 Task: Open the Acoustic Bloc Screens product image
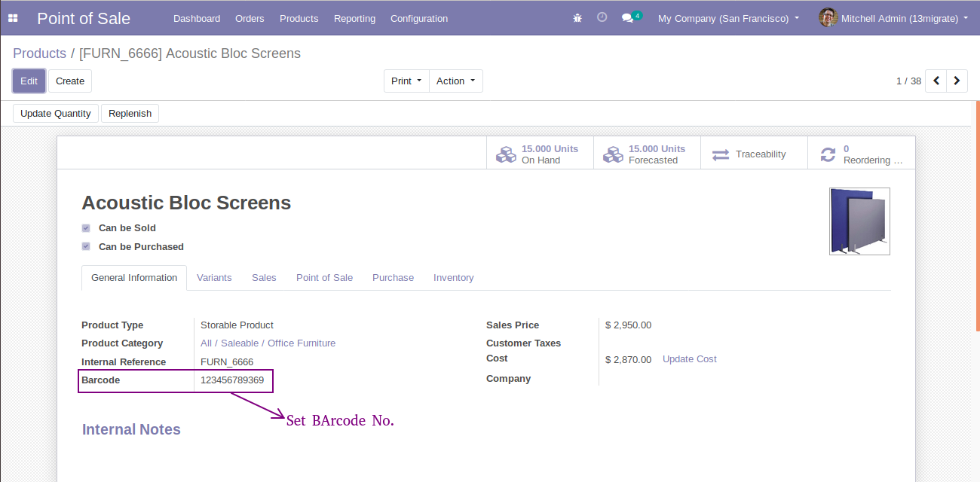coord(859,221)
